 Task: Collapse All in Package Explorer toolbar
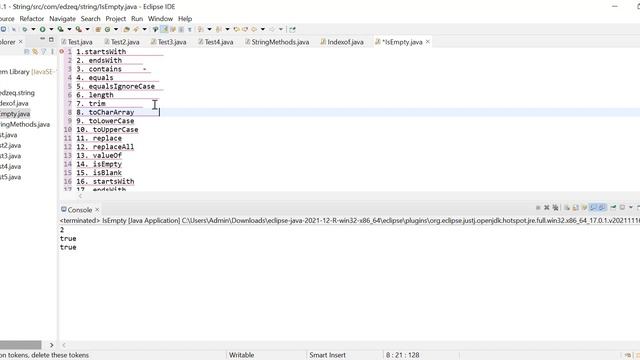pos(27,51)
